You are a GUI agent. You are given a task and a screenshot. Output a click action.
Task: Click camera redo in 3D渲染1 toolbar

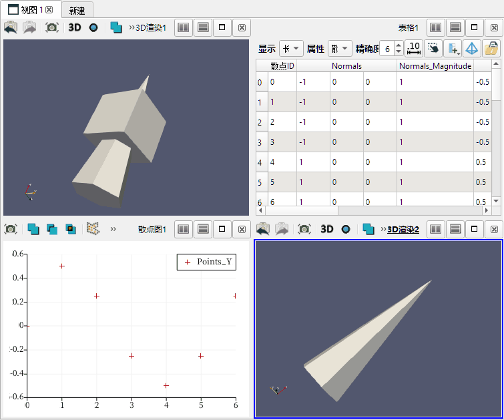click(29, 27)
